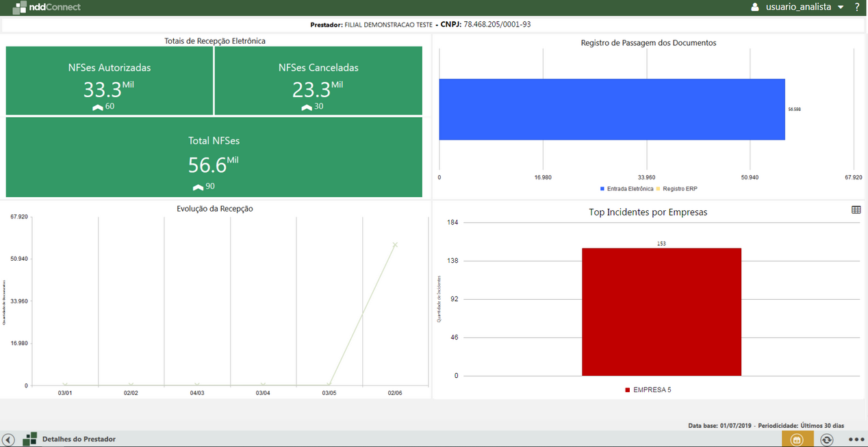Screen dimensions: 868x447
Task: Open the Total NFSes tile
Action: pos(214,157)
